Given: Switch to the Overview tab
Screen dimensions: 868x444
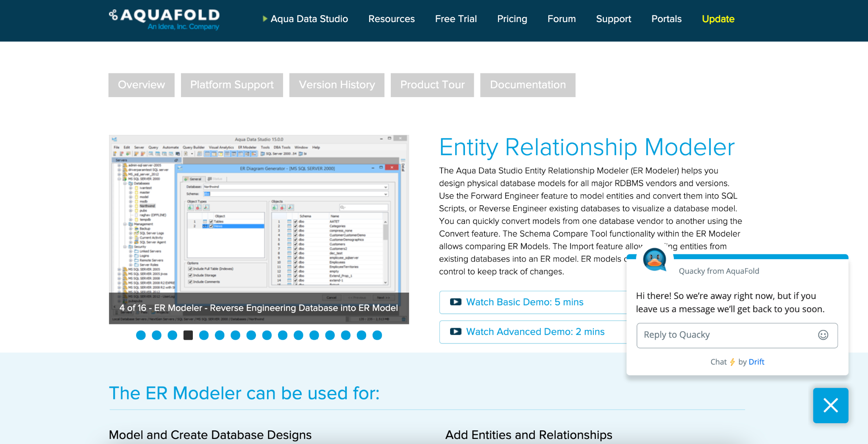Looking at the screenshot, I should tap(142, 85).
